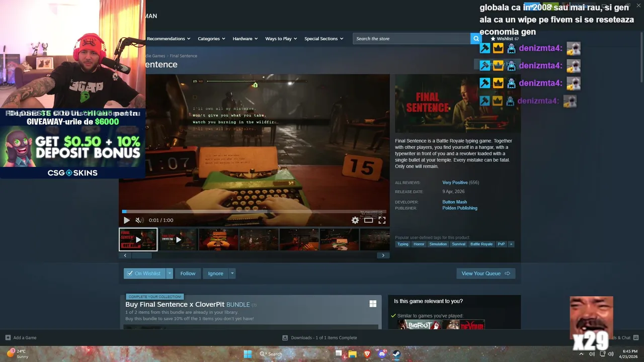This screenshot has height=362, width=644.
Task: Select the third screenshot thumbnail with typewriter
Action: tap(218, 239)
